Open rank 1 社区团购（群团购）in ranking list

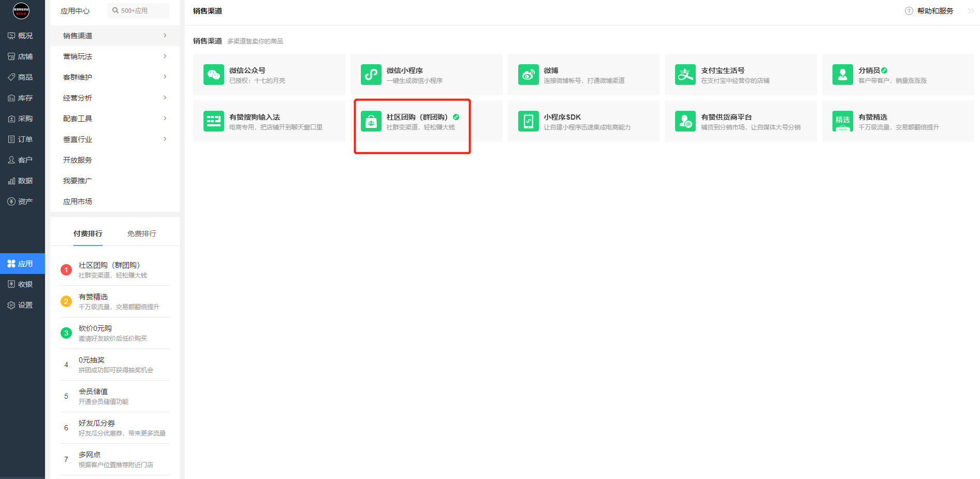[x=115, y=270]
